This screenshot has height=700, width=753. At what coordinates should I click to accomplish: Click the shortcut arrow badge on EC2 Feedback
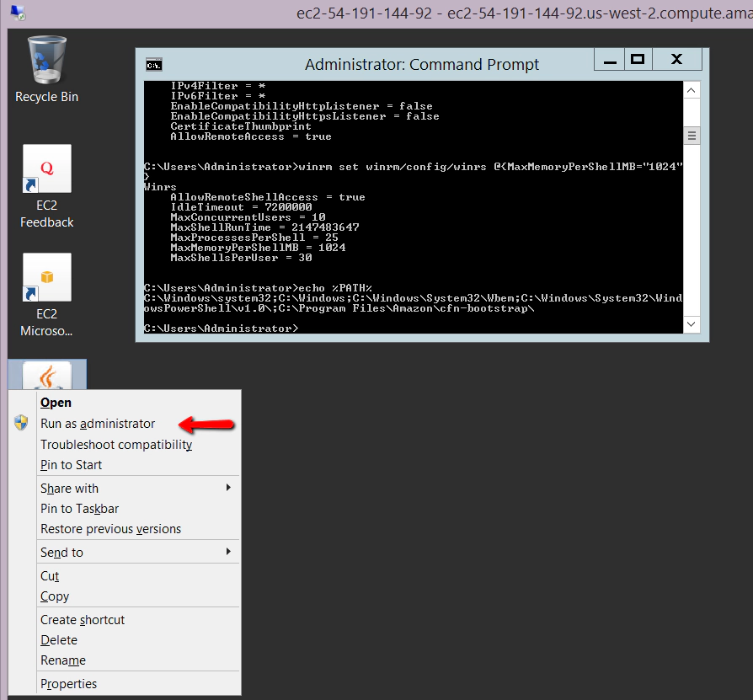pyautogui.click(x=29, y=184)
